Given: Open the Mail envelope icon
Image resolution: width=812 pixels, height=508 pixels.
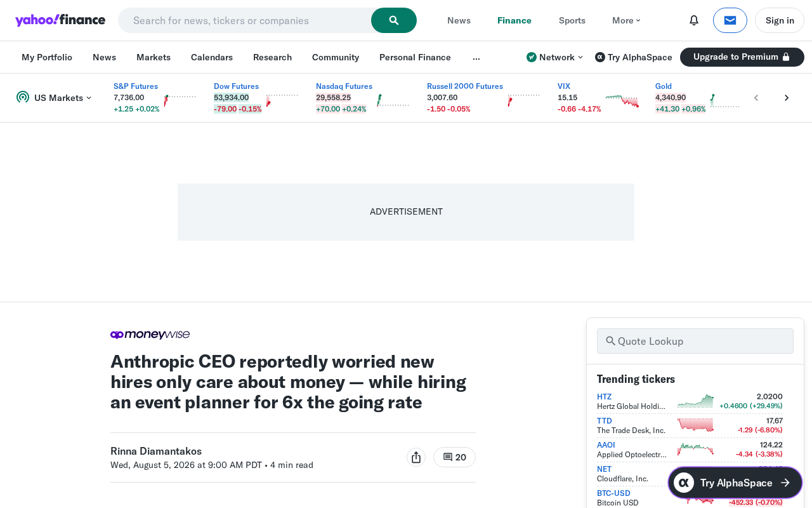Looking at the screenshot, I should [730, 20].
